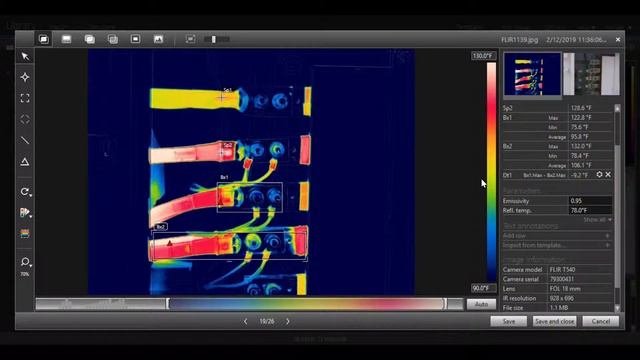Click Import from template link
The image size is (640, 360).
[535, 245]
